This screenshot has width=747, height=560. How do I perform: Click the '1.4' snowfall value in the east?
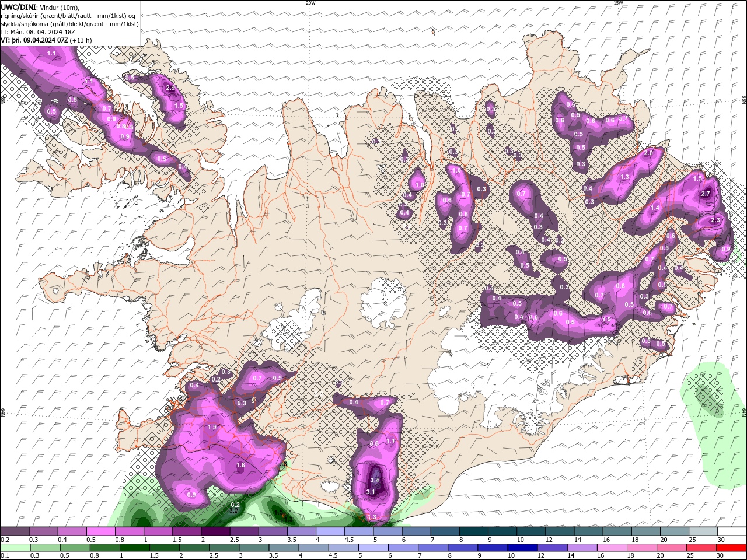655,208
